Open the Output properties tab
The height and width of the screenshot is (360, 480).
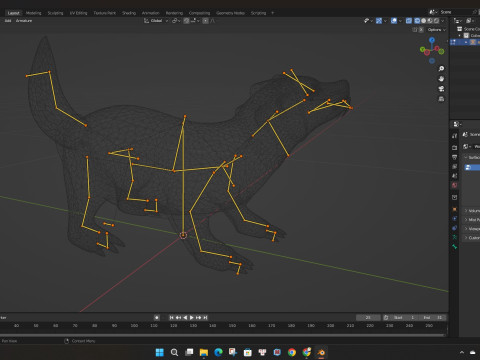tap(455, 157)
